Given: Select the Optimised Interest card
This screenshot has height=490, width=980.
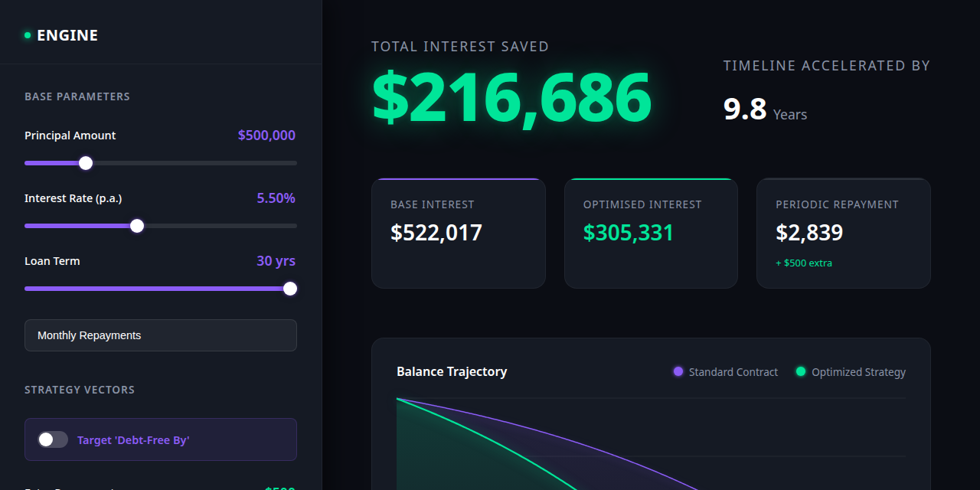Looking at the screenshot, I should [x=651, y=234].
